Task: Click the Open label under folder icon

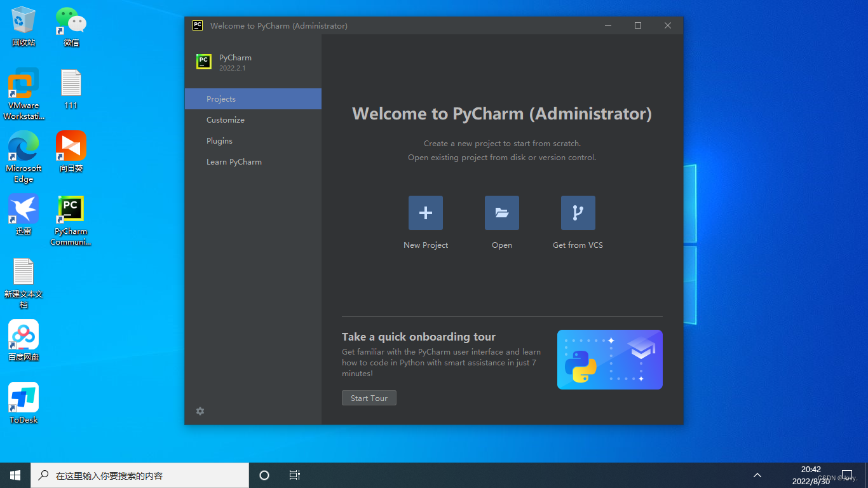Action: [502, 245]
